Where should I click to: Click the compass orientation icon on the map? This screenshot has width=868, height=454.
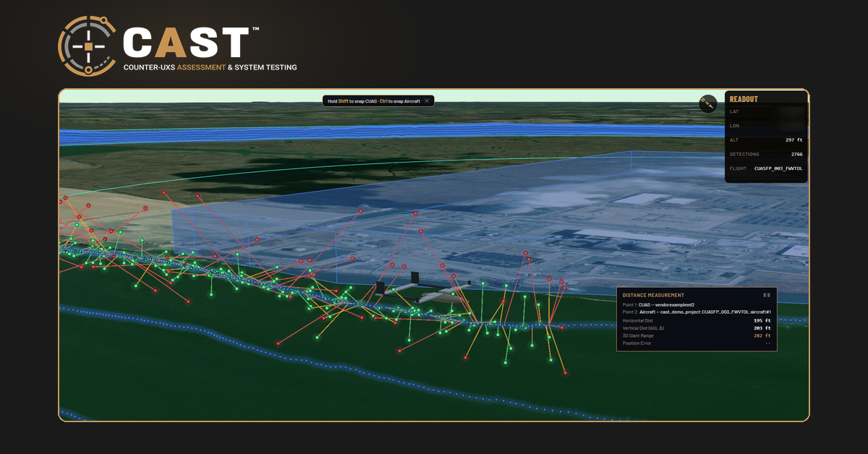pos(708,104)
